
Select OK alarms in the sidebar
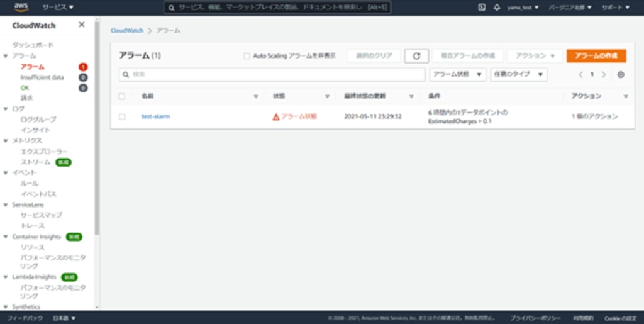25,88
